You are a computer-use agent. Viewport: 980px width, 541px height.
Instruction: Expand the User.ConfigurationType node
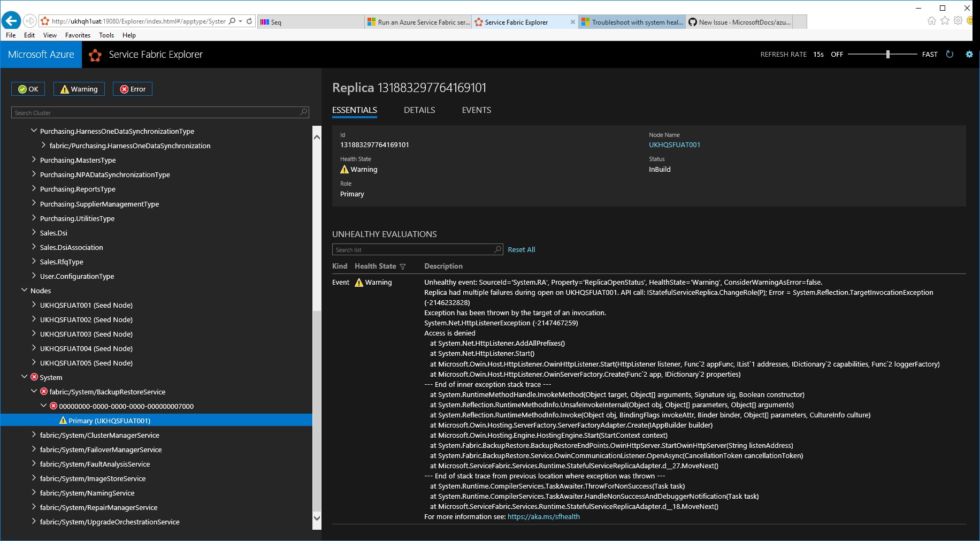[x=34, y=276]
